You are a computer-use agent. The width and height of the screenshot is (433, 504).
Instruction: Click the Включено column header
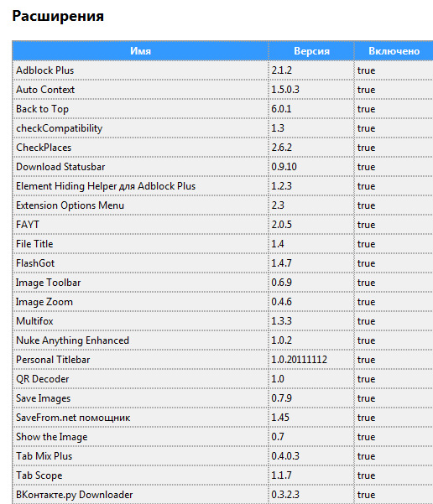pyautogui.click(x=394, y=51)
